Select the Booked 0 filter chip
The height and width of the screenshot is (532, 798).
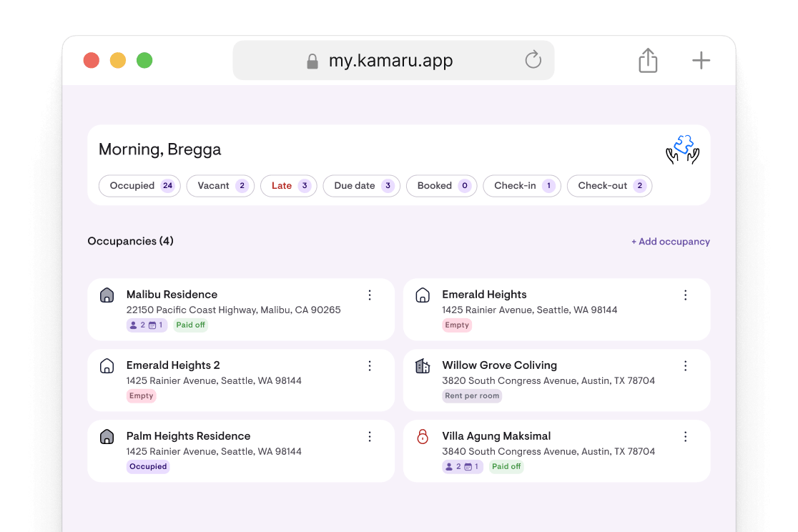point(441,186)
